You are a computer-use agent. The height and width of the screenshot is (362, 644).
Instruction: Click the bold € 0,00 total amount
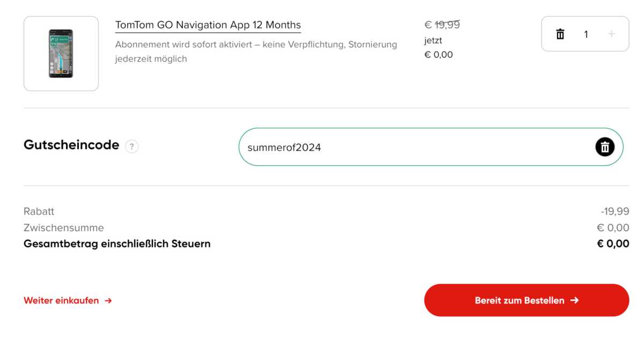[613, 243]
